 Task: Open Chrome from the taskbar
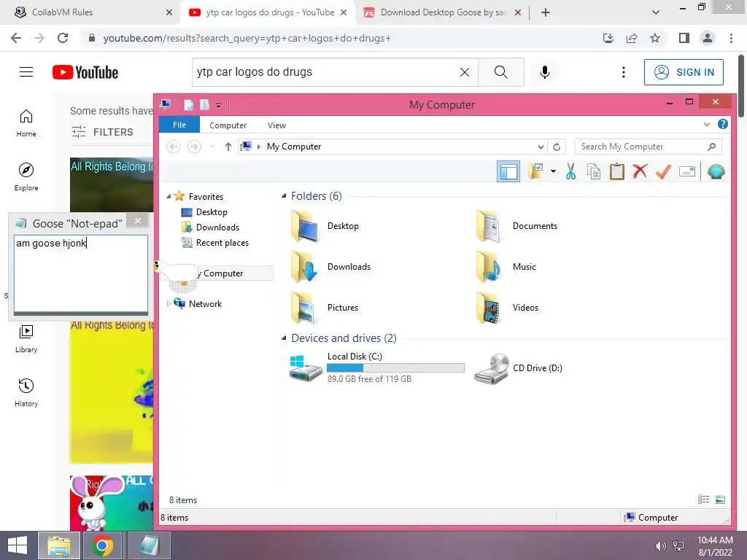[102, 545]
